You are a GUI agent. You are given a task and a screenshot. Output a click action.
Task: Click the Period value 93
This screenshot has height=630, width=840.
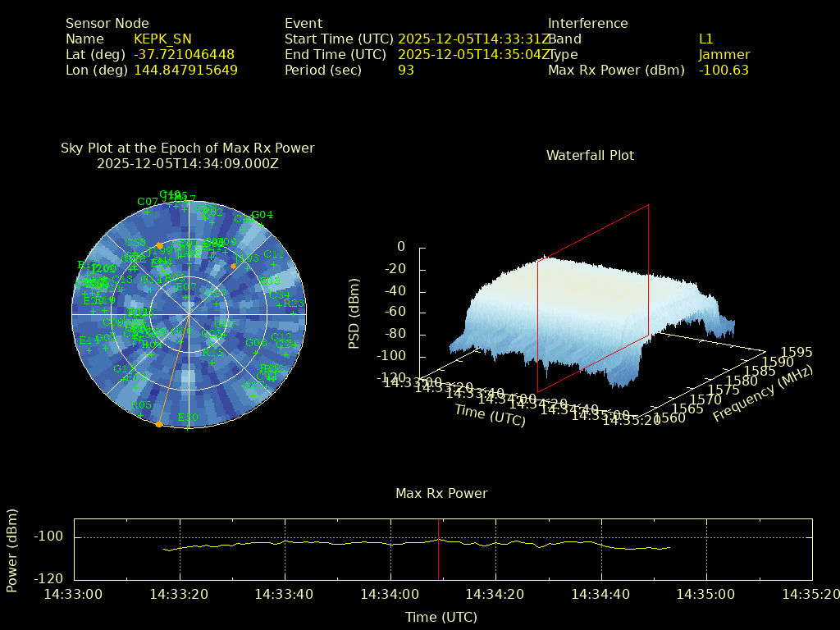click(405, 70)
